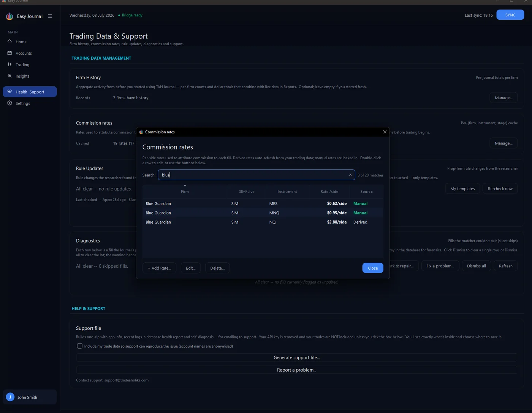Clear the search field with the X
532x413 pixels.
click(350, 175)
